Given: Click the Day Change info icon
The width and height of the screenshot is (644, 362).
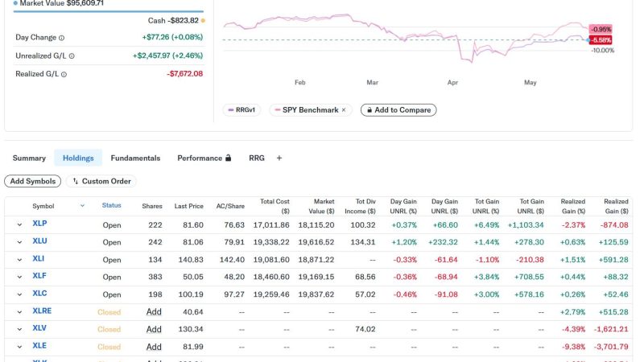Looking at the screenshot, I should tap(62, 38).
